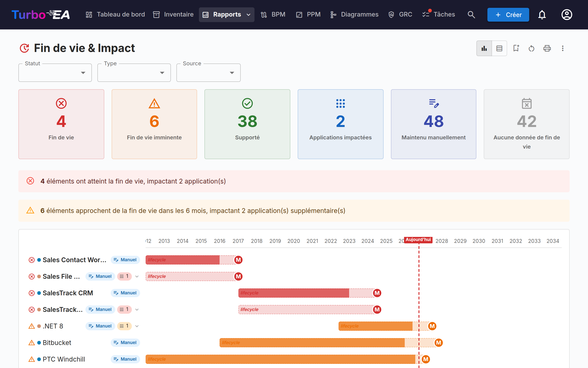
Task: Open the Statut dropdown
Action: tap(55, 73)
